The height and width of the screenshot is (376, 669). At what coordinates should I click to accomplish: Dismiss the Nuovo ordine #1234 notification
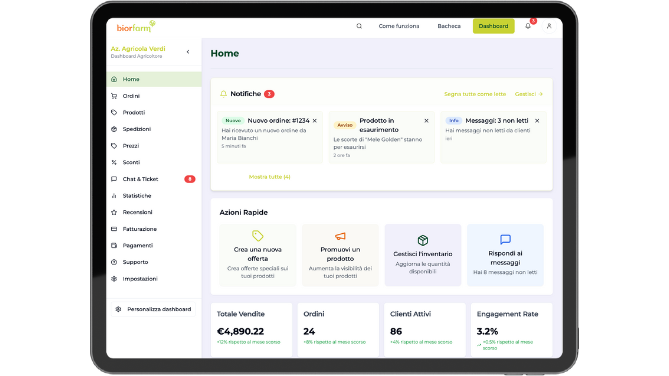click(314, 121)
